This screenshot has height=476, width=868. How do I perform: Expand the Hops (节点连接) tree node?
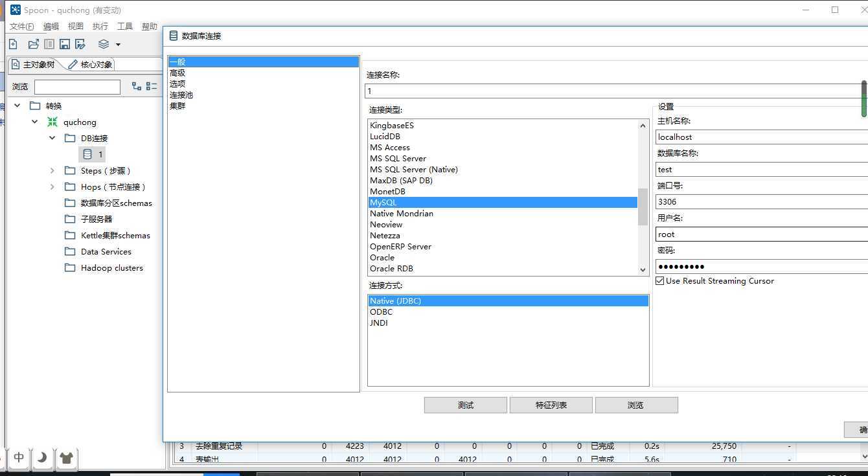click(x=52, y=187)
